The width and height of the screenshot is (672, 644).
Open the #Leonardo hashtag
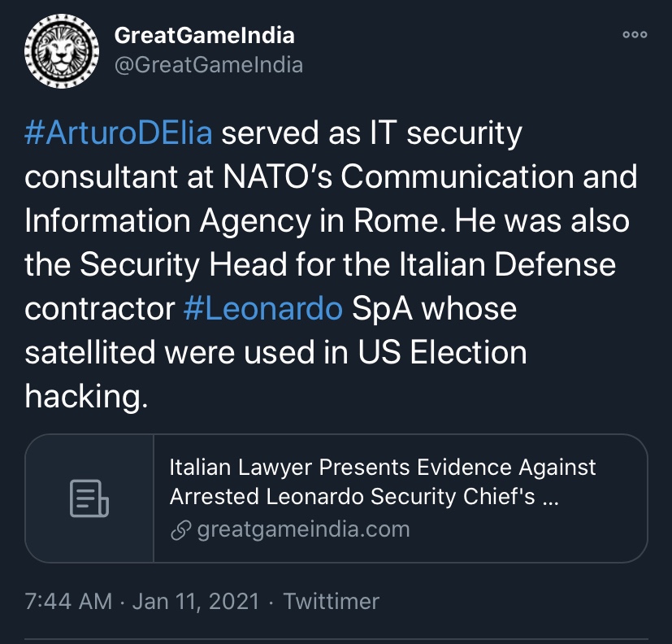pos(263,308)
